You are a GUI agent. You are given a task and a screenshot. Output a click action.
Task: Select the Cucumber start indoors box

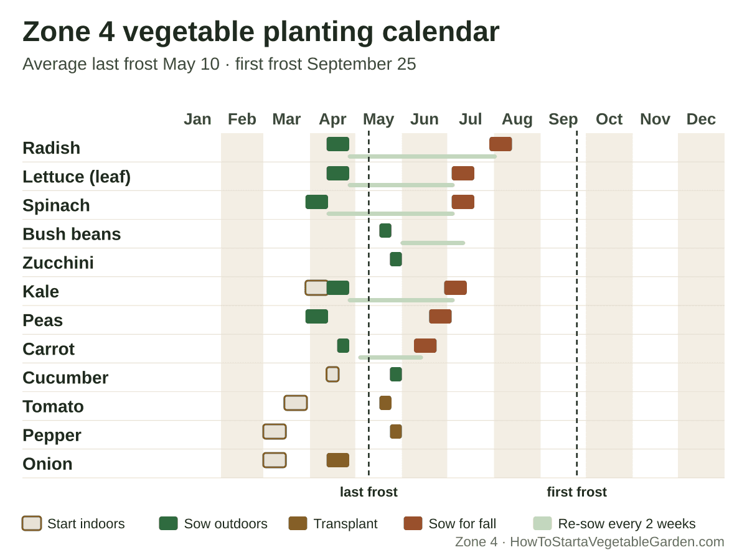pyautogui.click(x=332, y=375)
